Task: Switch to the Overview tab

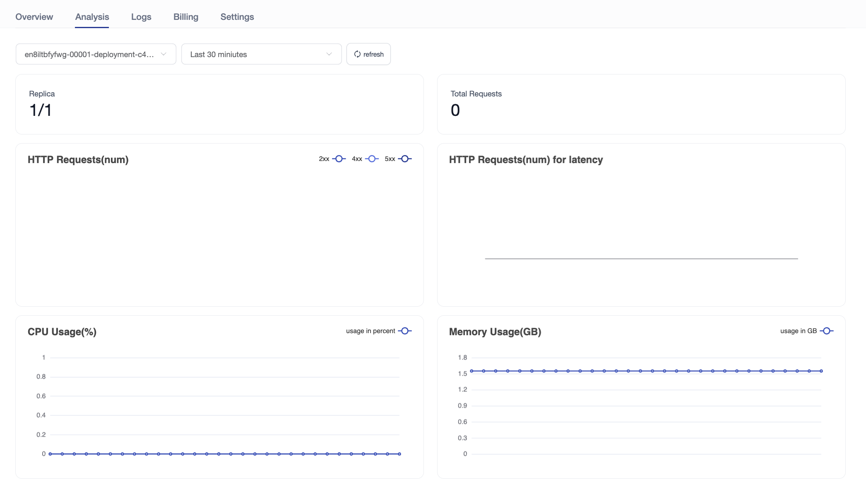Action: (x=34, y=17)
